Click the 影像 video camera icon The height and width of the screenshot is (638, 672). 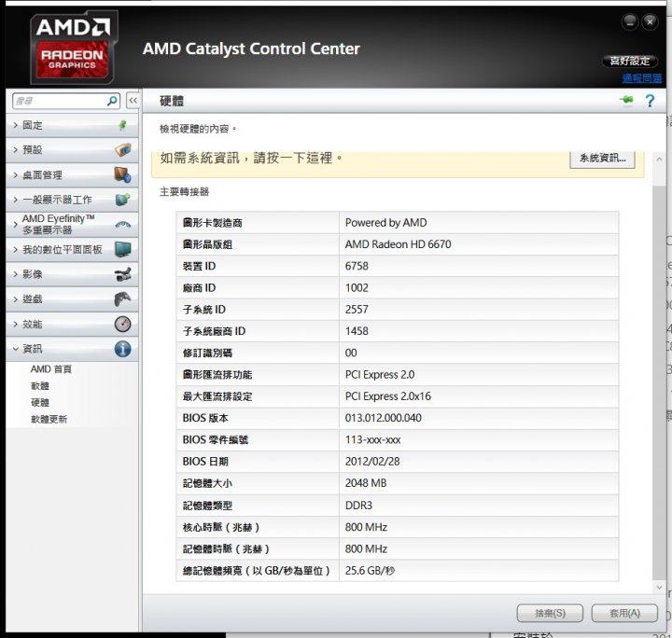[x=123, y=274]
